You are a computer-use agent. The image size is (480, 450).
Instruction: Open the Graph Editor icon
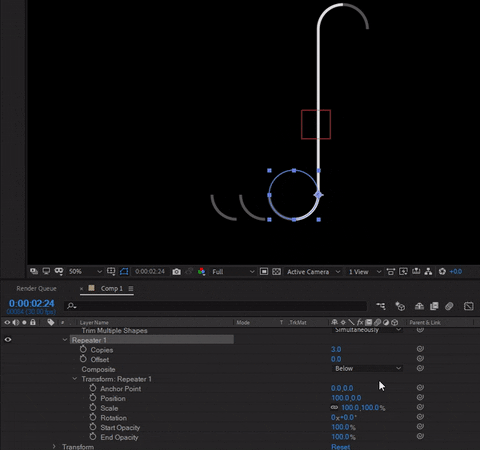(x=469, y=306)
